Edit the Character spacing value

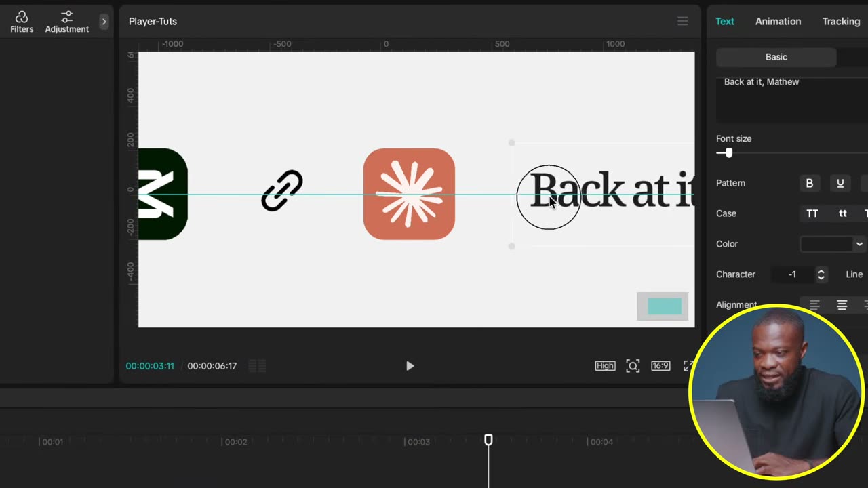tap(793, 274)
